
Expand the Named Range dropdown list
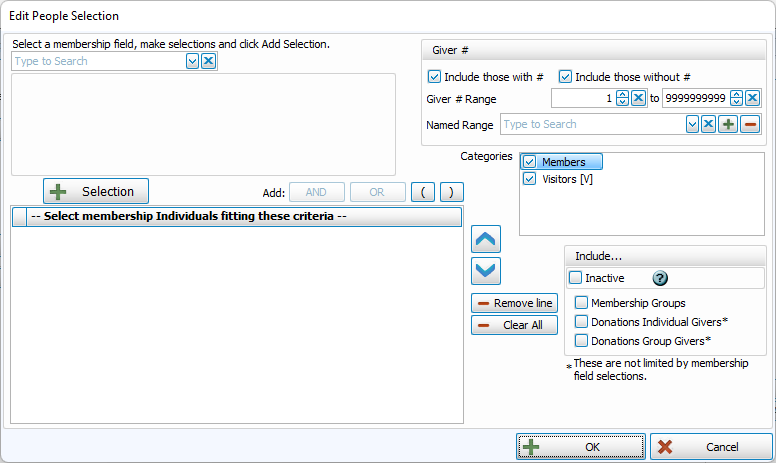tap(691, 124)
